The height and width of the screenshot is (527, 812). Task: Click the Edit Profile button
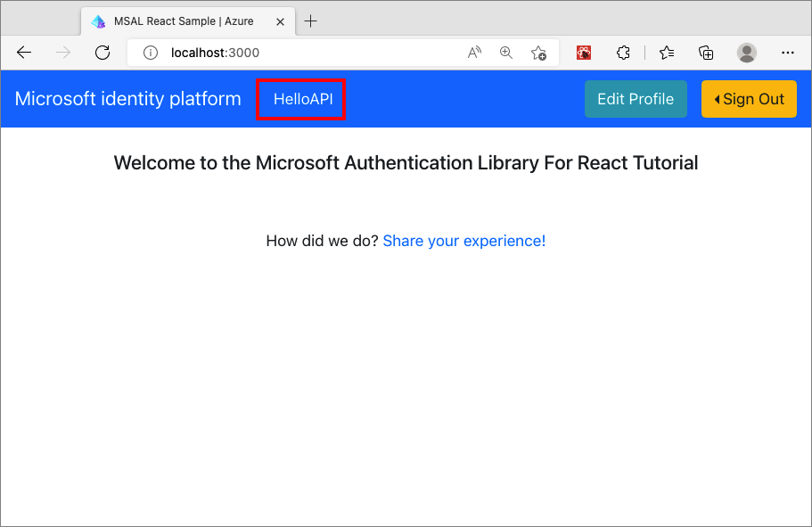(636, 99)
